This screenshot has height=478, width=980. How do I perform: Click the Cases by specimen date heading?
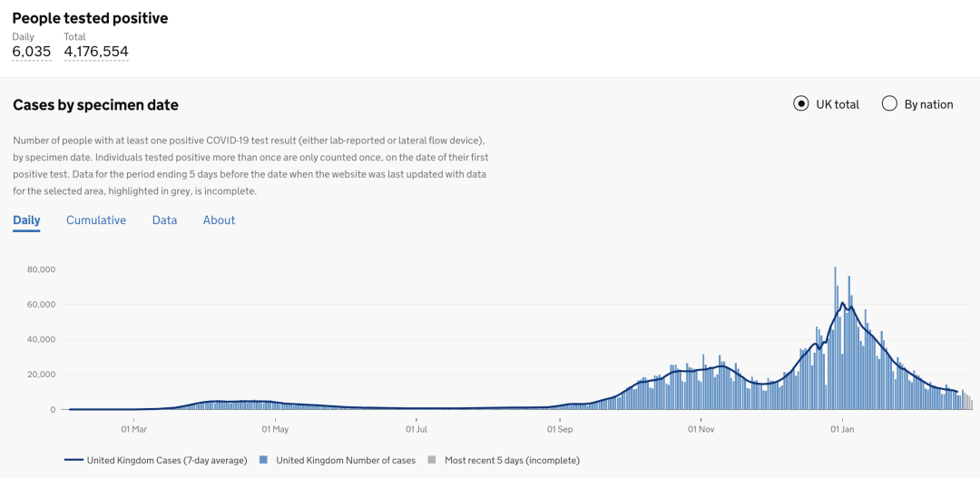95,105
